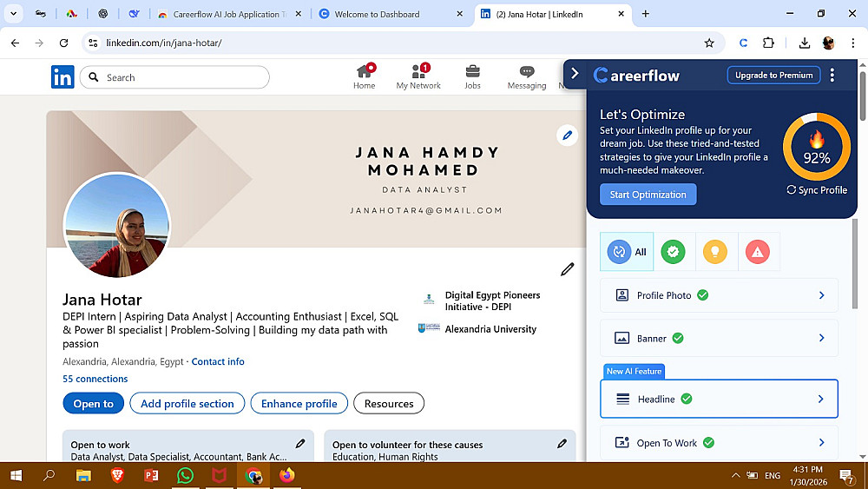868x489 pixels.
Task: Open Contact info link
Action: click(x=218, y=361)
